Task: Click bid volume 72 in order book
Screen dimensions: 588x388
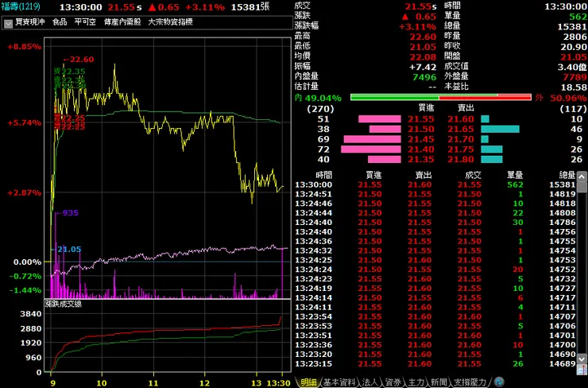Action: (323, 149)
